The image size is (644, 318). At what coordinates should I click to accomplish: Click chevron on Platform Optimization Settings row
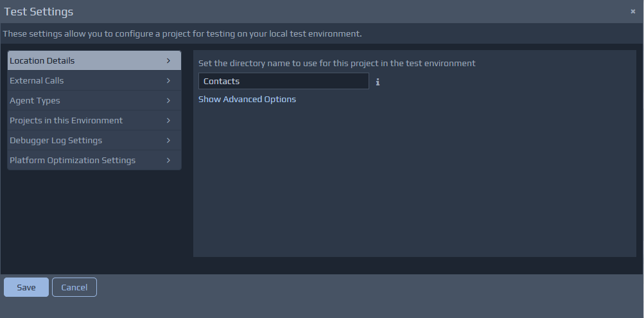tap(168, 161)
